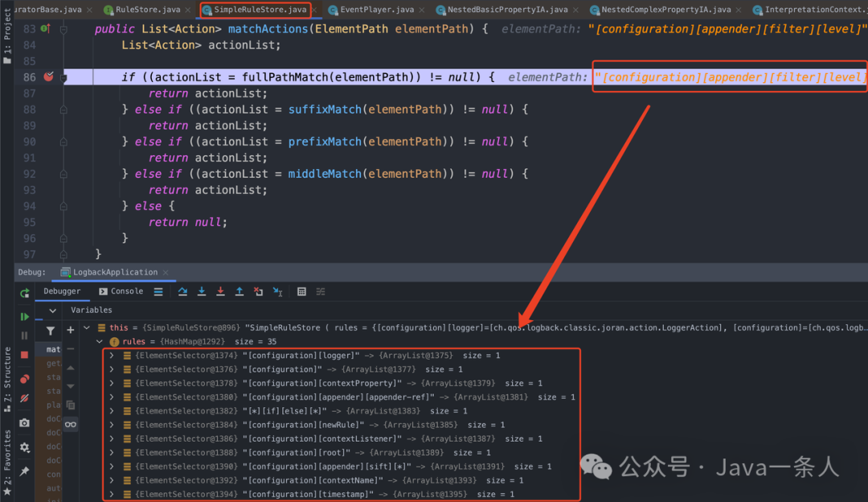Screen dimensions: 868x502
Task: Switch to RuleStore.java tab
Action: click(x=147, y=10)
